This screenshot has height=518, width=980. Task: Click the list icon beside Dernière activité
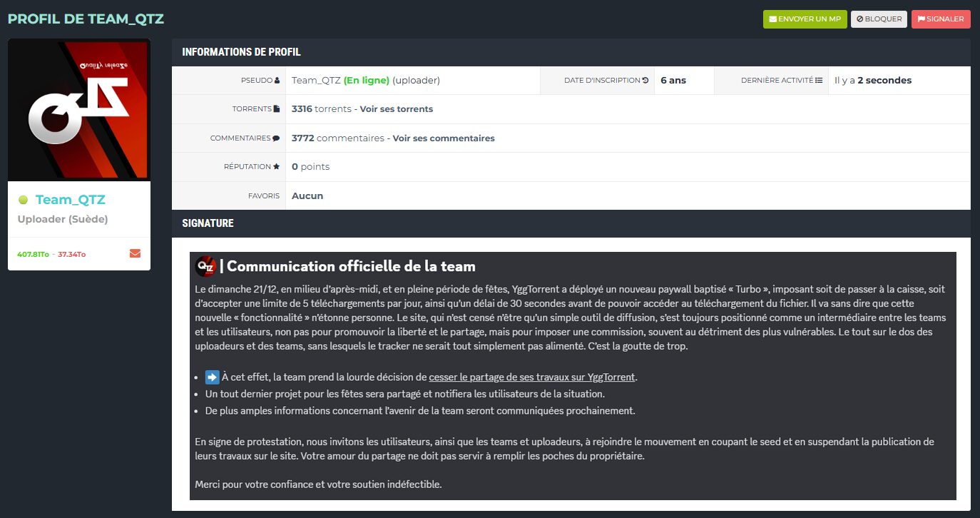pos(819,81)
